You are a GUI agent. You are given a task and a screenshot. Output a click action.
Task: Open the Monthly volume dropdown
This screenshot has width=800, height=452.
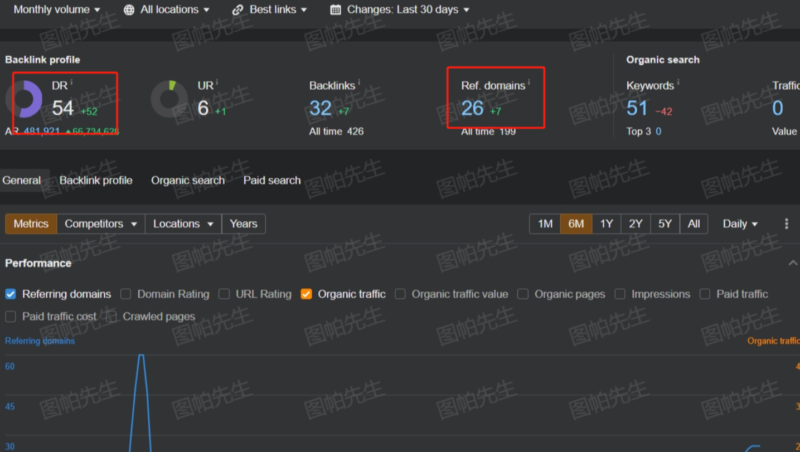pos(57,10)
